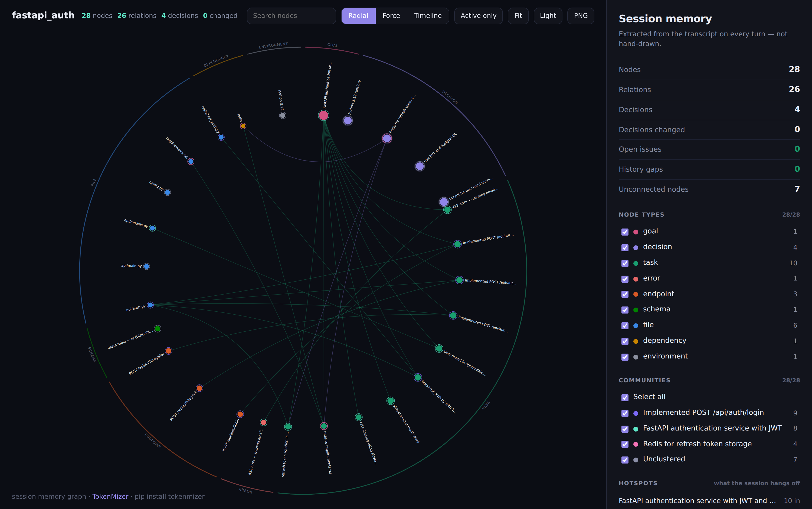The height and width of the screenshot is (509, 812).
Task: Click the api/models.py file node
Action: (152, 228)
